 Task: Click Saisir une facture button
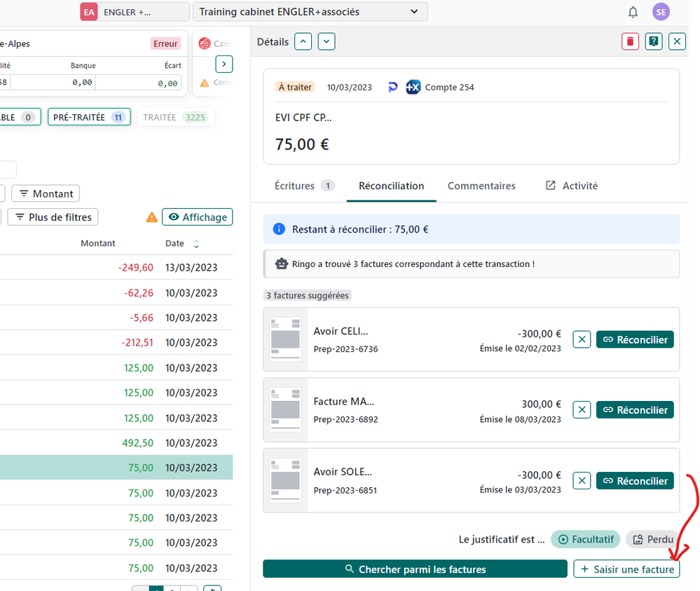point(626,569)
